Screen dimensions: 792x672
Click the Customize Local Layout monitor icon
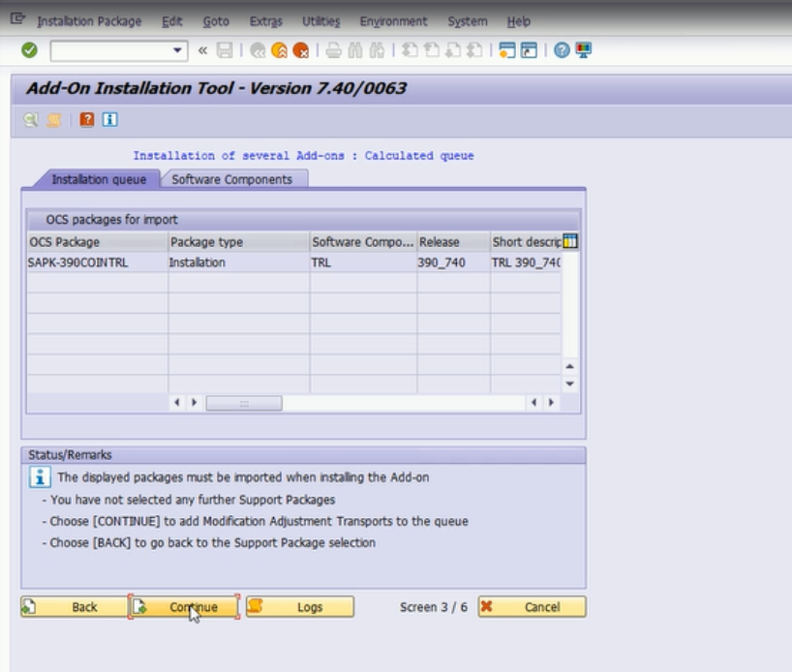[583, 50]
